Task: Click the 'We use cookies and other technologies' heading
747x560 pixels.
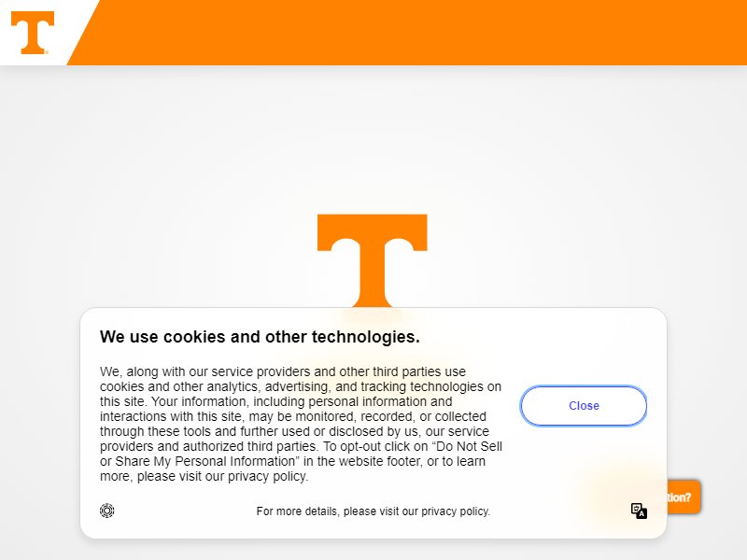Action: pos(260,337)
